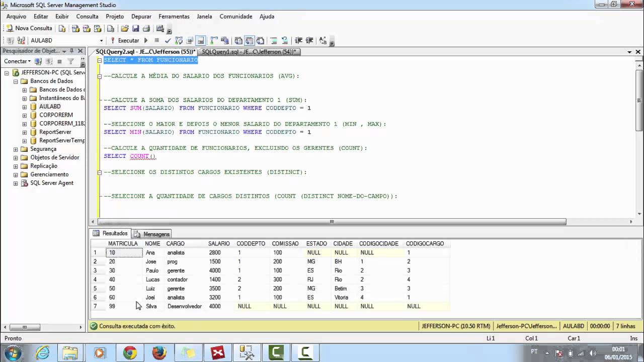Click cell containing Desenvolvedor
Screen dimensions: 644x362
click(185, 306)
